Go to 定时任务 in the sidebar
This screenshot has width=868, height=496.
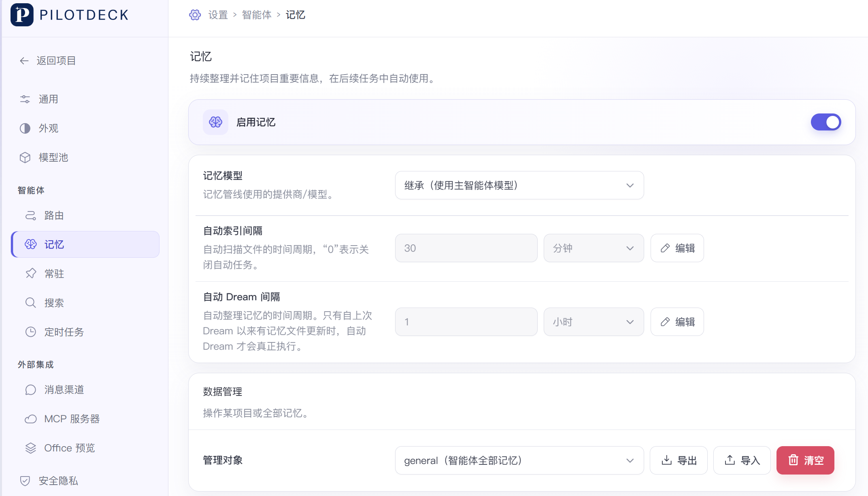[85, 332]
